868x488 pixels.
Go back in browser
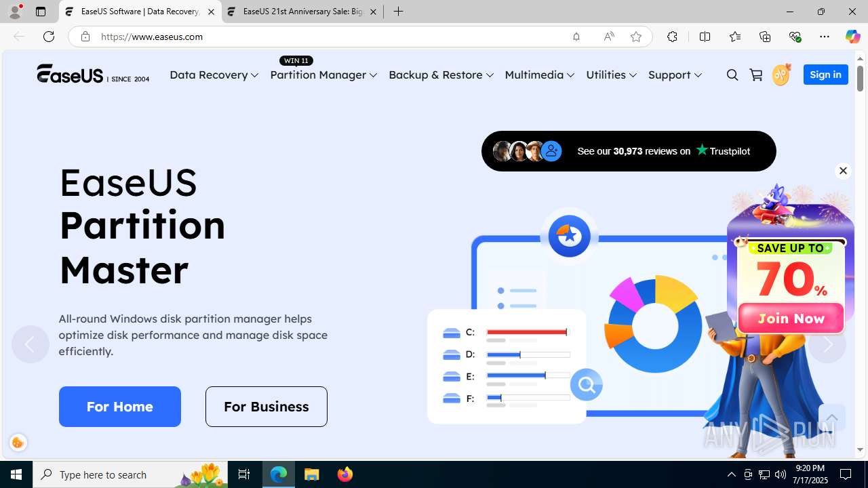coord(19,37)
